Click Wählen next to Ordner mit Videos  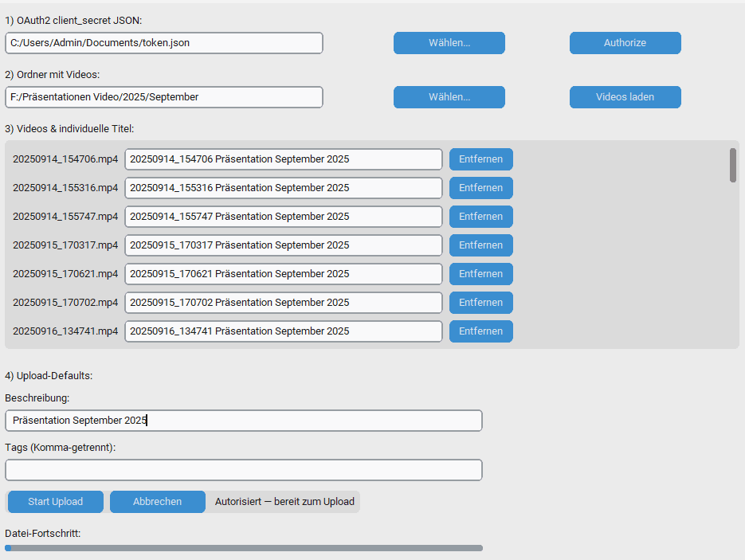[449, 97]
